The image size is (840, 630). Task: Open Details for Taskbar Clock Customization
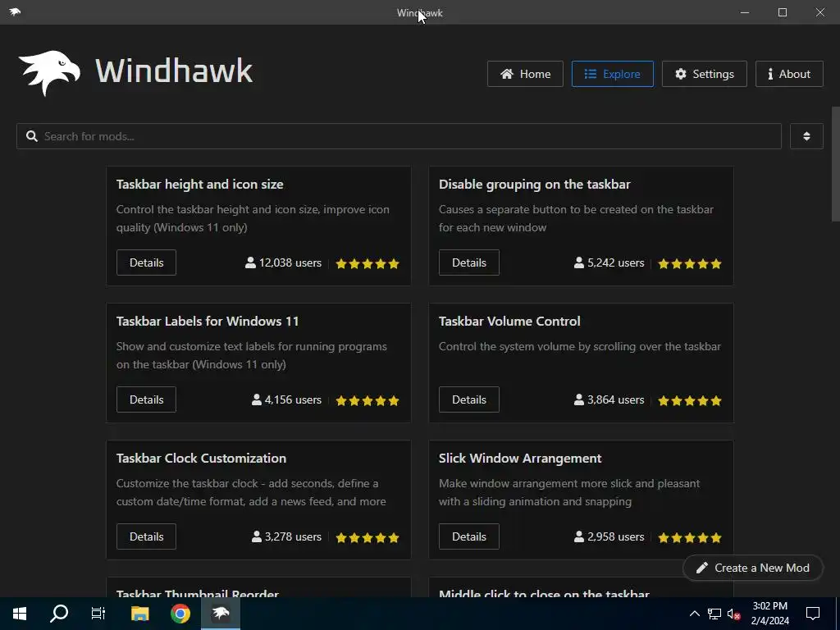click(x=146, y=536)
